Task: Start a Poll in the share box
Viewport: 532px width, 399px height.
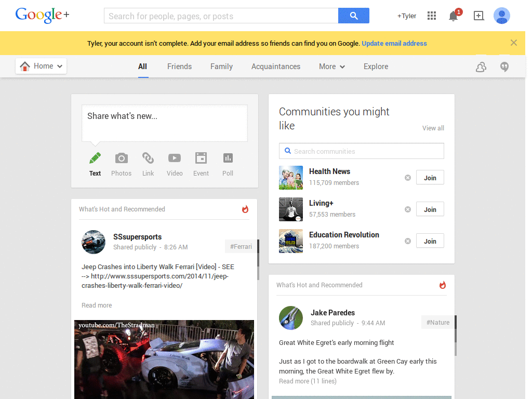Action: coord(227,164)
